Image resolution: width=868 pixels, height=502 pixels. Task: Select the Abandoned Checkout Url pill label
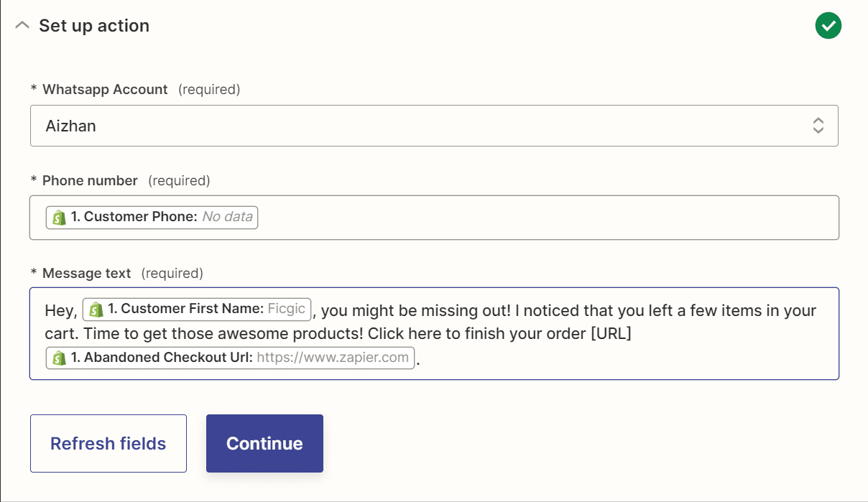click(162, 358)
